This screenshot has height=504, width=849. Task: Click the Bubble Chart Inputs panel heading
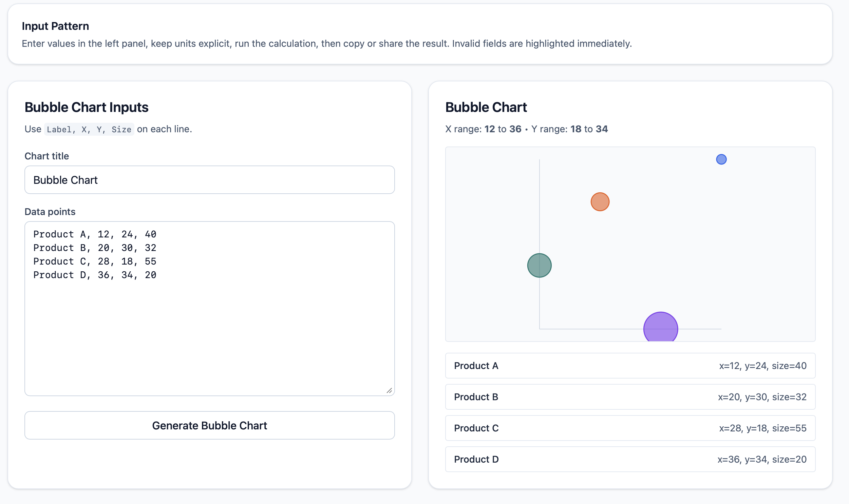(x=86, y=106)
